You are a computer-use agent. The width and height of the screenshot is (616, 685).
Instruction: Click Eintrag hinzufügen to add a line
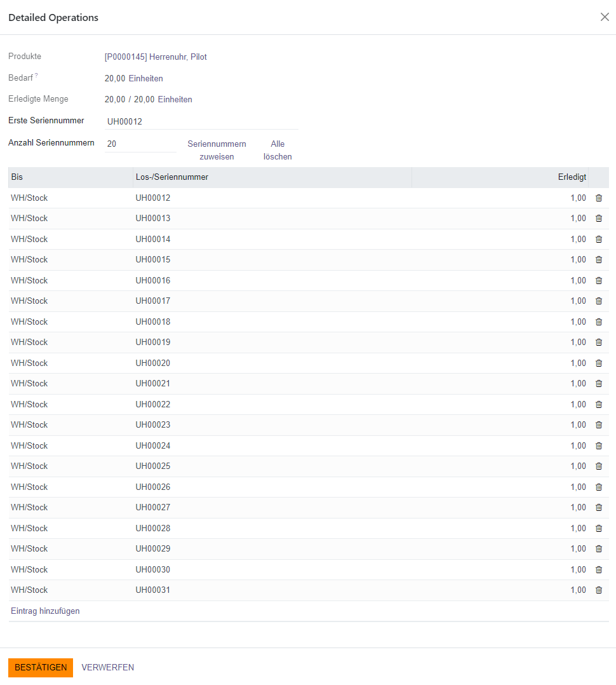coord(45,611)
